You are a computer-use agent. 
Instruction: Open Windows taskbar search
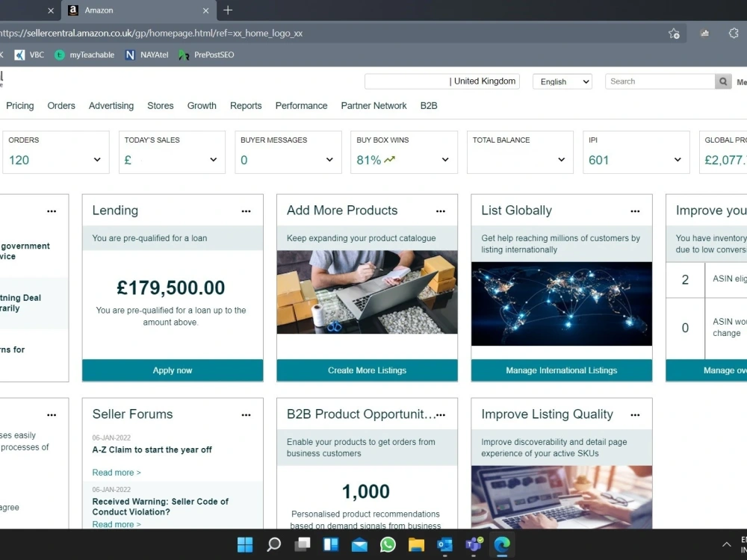coord(273,544)
